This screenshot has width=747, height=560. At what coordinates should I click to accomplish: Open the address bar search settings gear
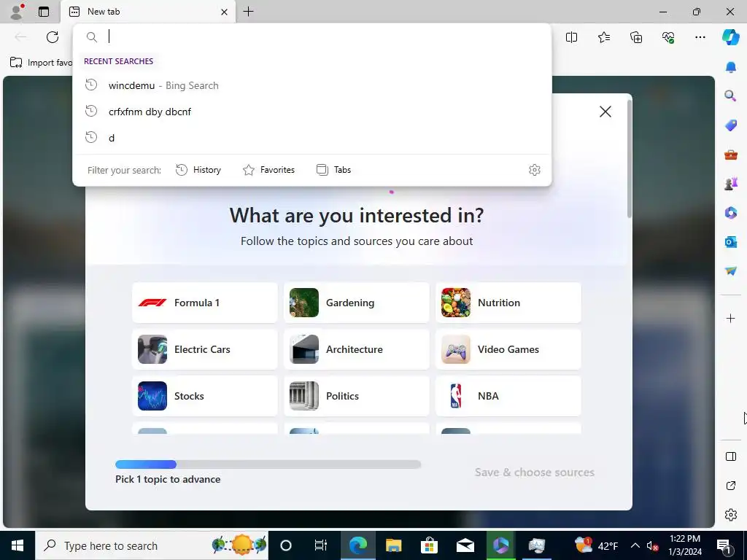click(x=535, y=170)
